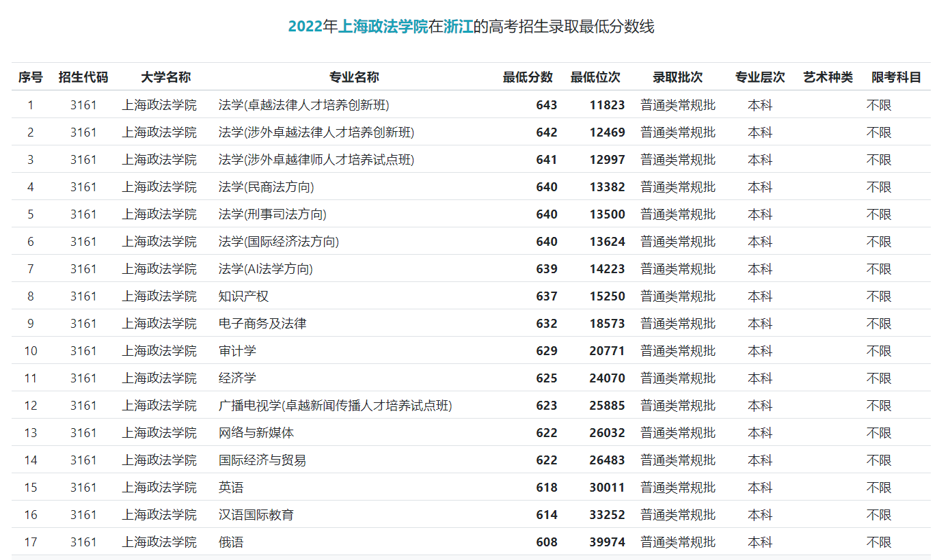The image size is (939, 560).
Task: Click rank value 12469
Action: (x=608, y=132)
